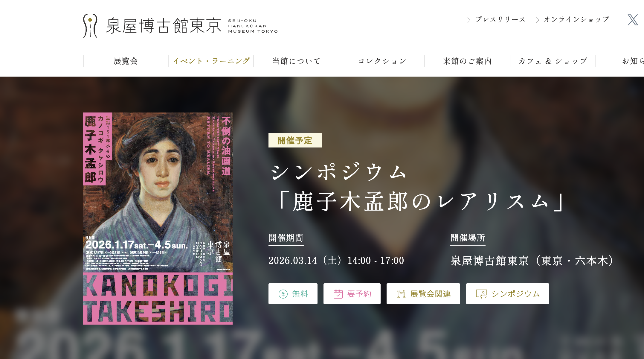Click the yen icon on 無料 tag
The image size is (644, 359).
click(x=283, y=294)
